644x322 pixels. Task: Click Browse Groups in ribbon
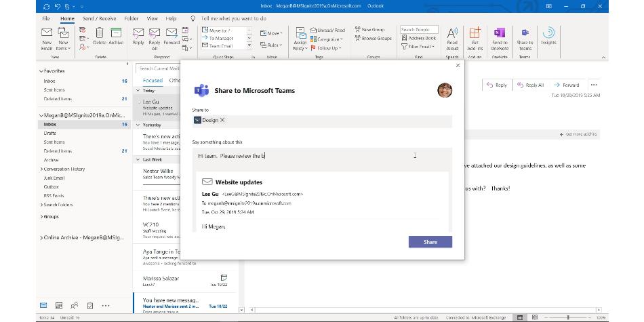pyautogui.click(x=374, y=38)
